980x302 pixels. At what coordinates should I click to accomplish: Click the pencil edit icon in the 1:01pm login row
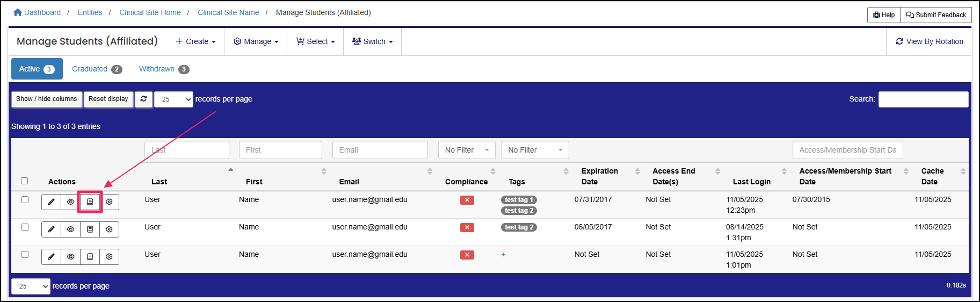[x=52, y=257]
